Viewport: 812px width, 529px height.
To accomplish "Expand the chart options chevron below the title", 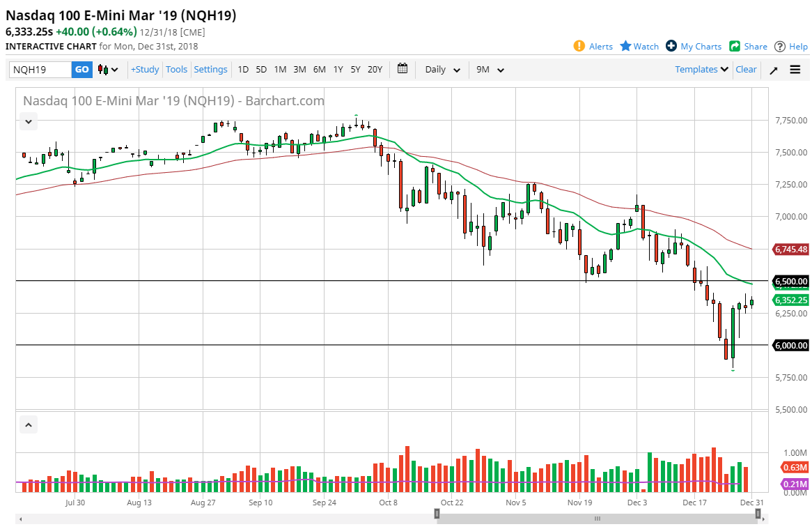I will pos(28,121).
